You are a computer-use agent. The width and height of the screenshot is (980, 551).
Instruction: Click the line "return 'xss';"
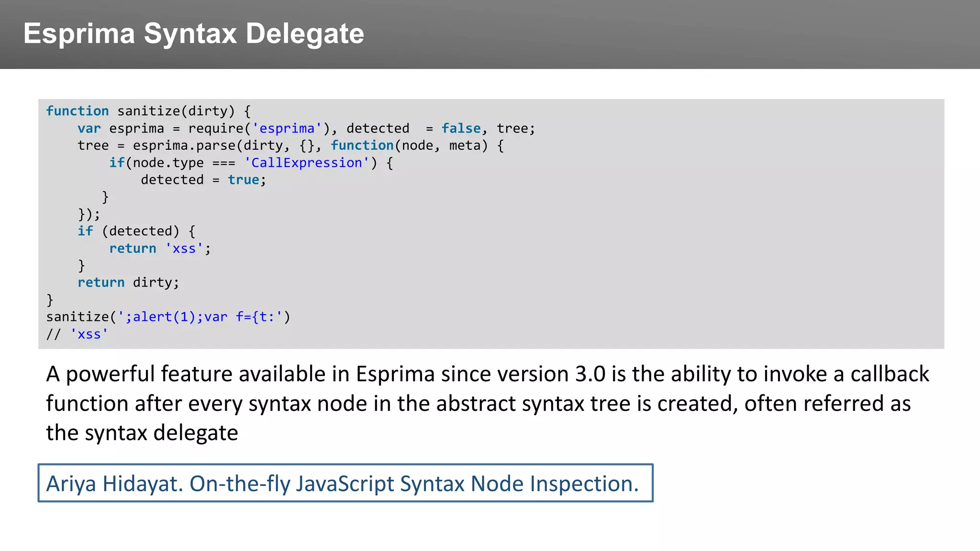click(160, 249)
